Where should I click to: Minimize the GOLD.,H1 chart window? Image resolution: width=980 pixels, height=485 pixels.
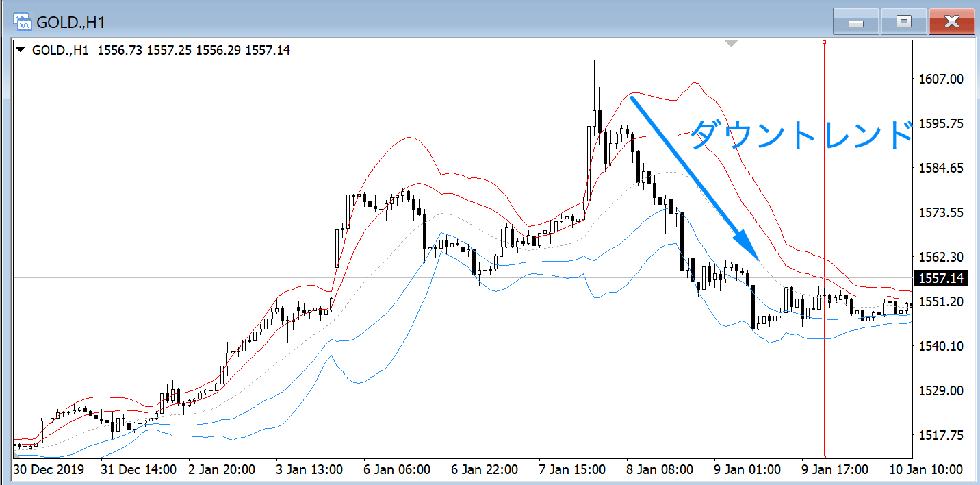tap(855, 22)
